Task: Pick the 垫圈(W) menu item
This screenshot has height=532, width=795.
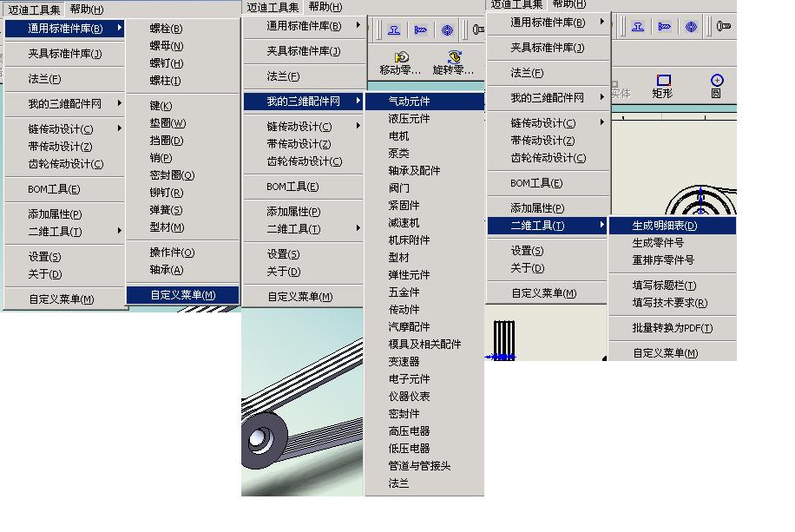Action: point(168,122)
